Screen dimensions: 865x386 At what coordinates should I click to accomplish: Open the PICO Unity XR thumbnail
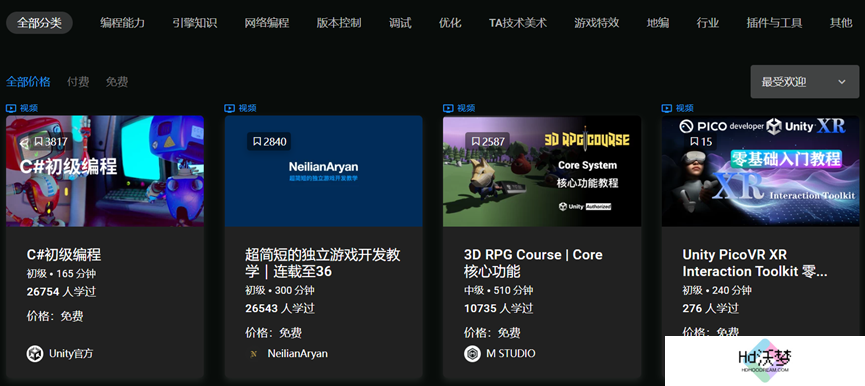click(x=761, y=171)
